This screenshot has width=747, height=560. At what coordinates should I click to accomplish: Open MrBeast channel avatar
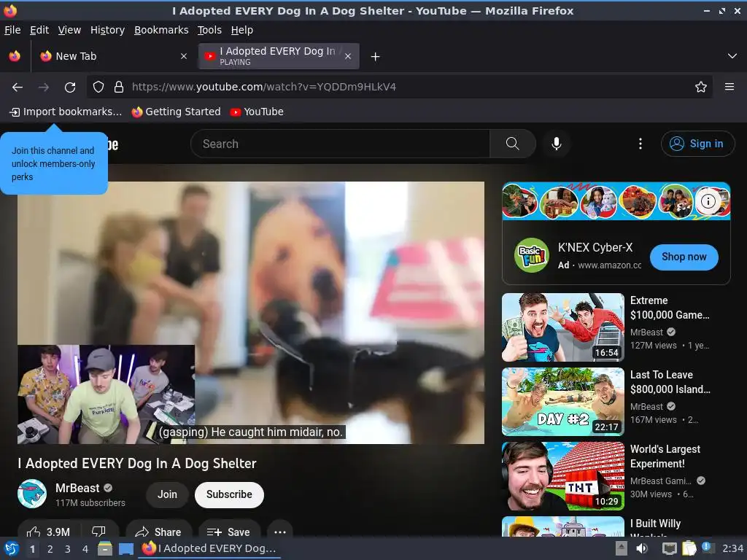tap(32, 494)
